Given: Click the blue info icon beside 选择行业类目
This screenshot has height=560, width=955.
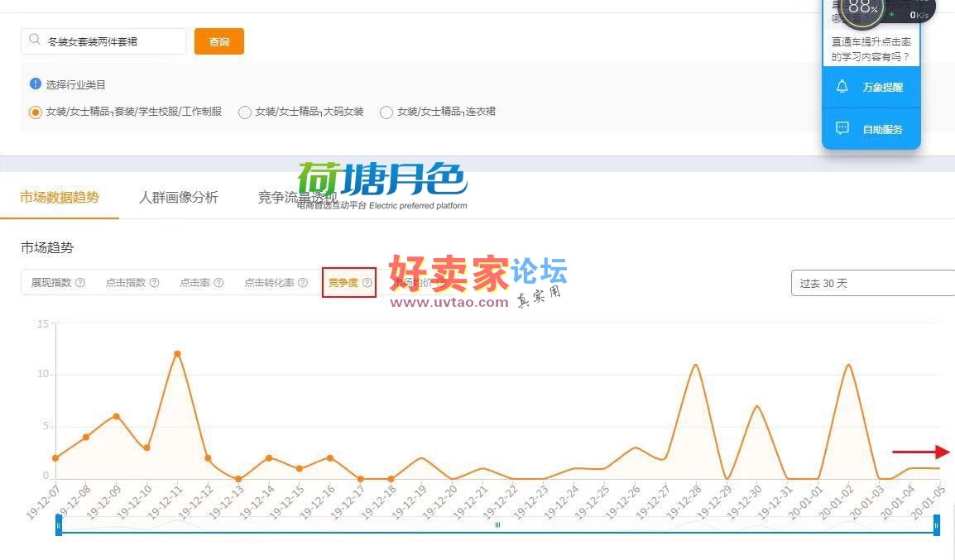Looking at the screenshot, I should coord(35,84).
